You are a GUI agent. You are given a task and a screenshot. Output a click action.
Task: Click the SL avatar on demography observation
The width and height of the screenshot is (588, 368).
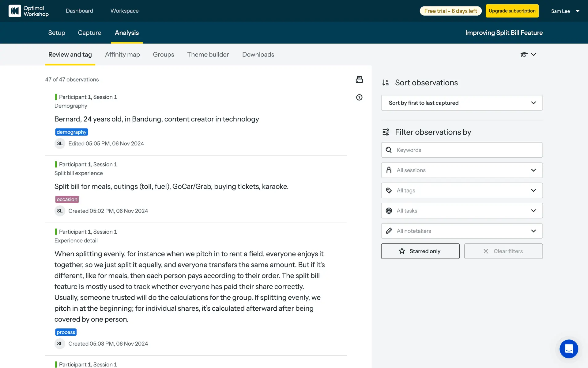pyautogui.click(x=60, y=144)
